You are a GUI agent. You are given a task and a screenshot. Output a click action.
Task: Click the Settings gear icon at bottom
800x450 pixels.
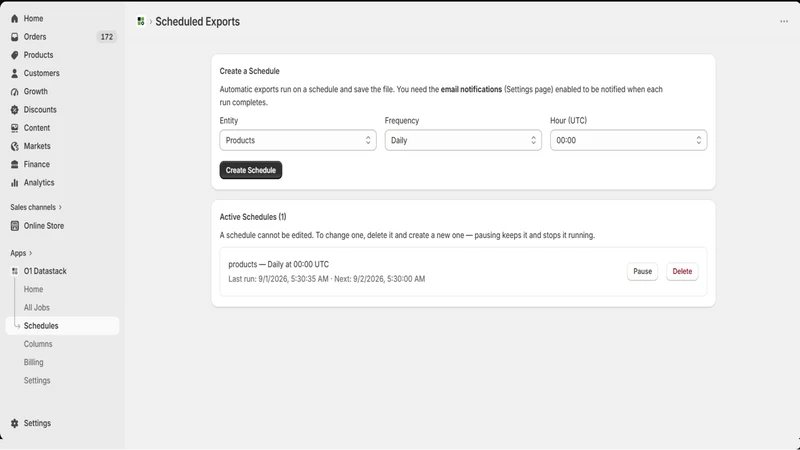click(14, 423)
